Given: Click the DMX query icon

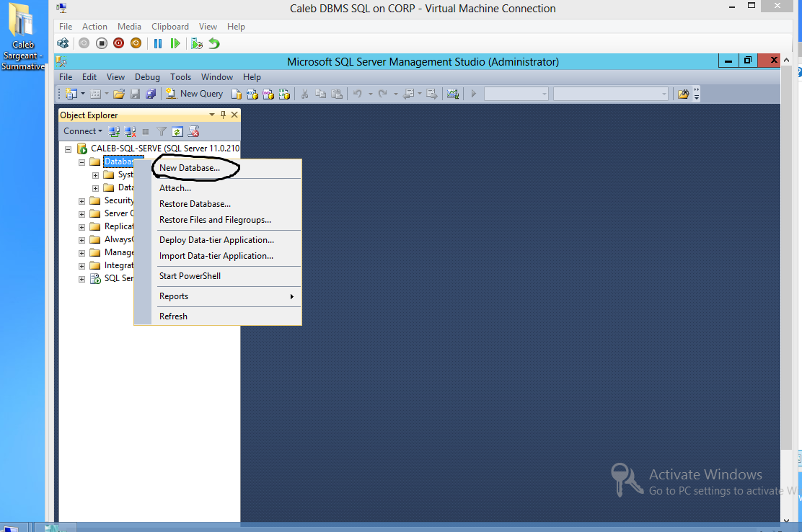Looking at the screenshot, I should (268, 94).
